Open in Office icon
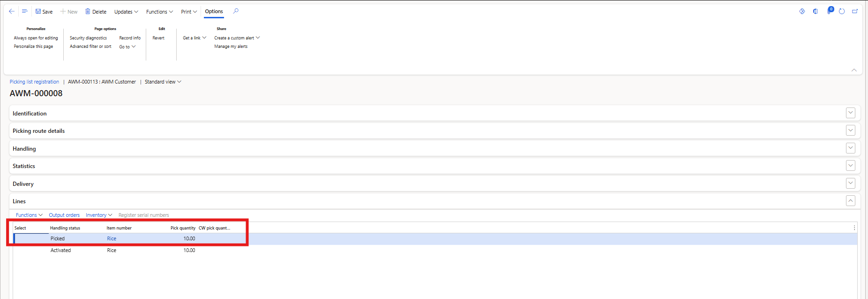Viewport: 868px width, 299px height. click(816, 11)
